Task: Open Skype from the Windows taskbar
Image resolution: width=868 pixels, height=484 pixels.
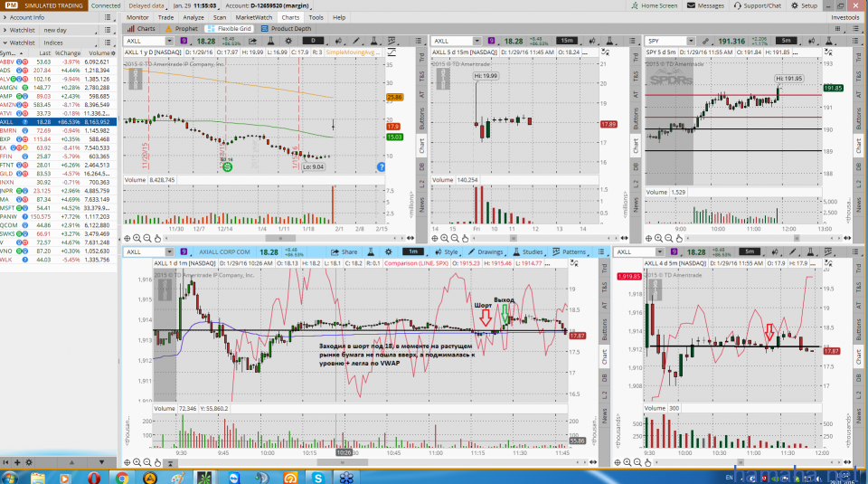Action: pos(318,478)
